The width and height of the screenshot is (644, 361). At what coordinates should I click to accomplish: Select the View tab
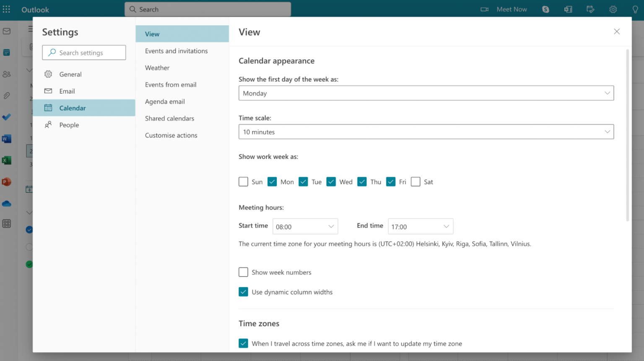[182, 34]
